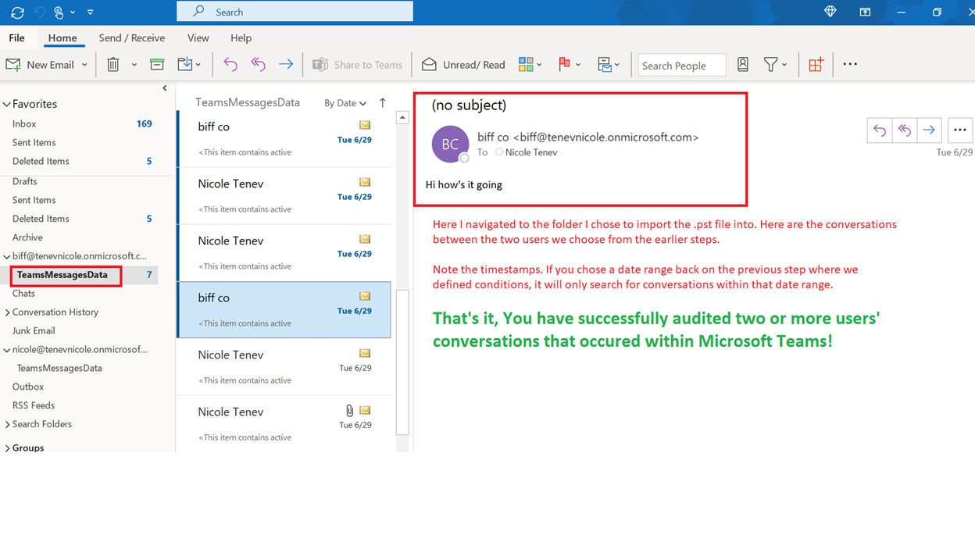Open the ribbon more commands ellipsis
Image resolution: width=975 pixels, height=560 pixels.
pos(850,65)
